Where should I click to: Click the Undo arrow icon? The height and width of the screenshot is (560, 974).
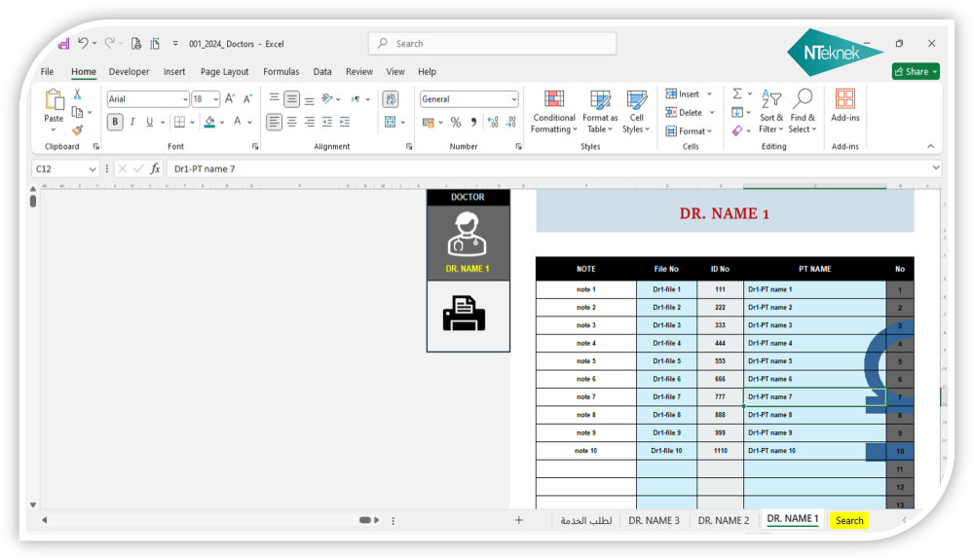83,43
